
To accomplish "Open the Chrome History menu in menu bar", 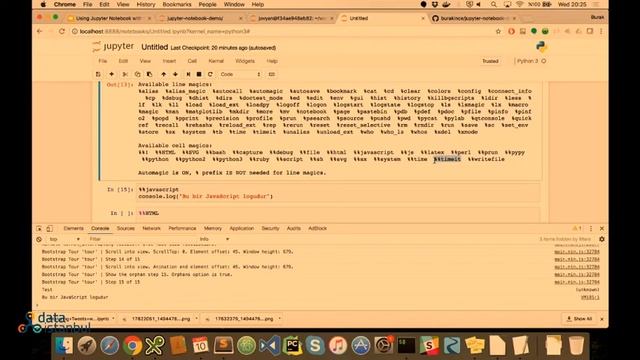I will [x=146, y=4].
